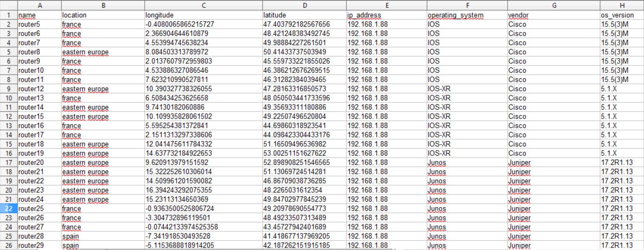Select column F header
This screenshot has height=250, width=644.
tap(467, 5)
